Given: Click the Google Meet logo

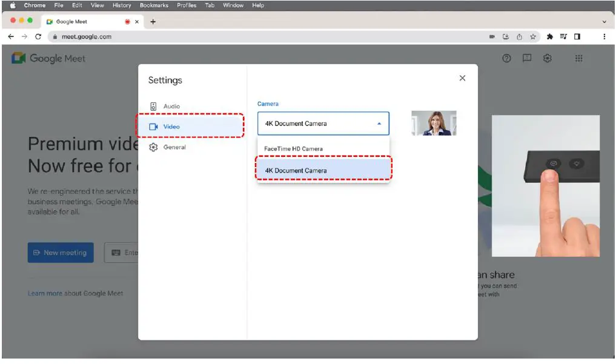Looking at the screenshot, I should tap(48, 58).
